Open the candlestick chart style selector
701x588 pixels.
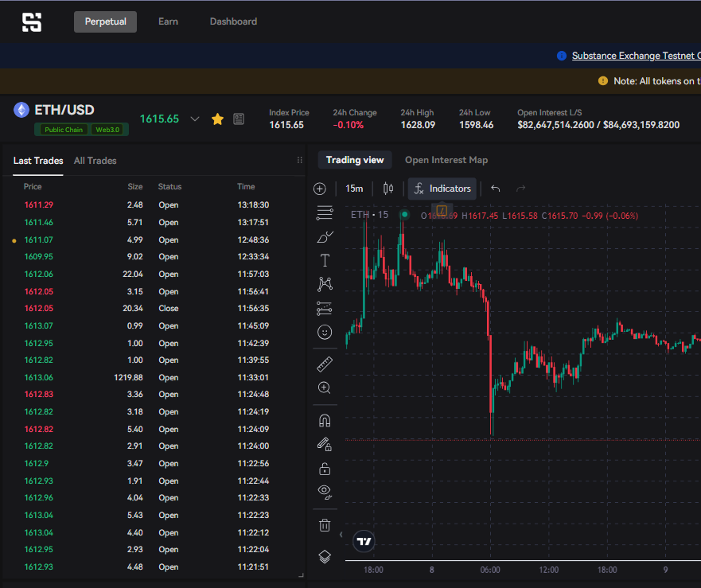pos(388,189)
